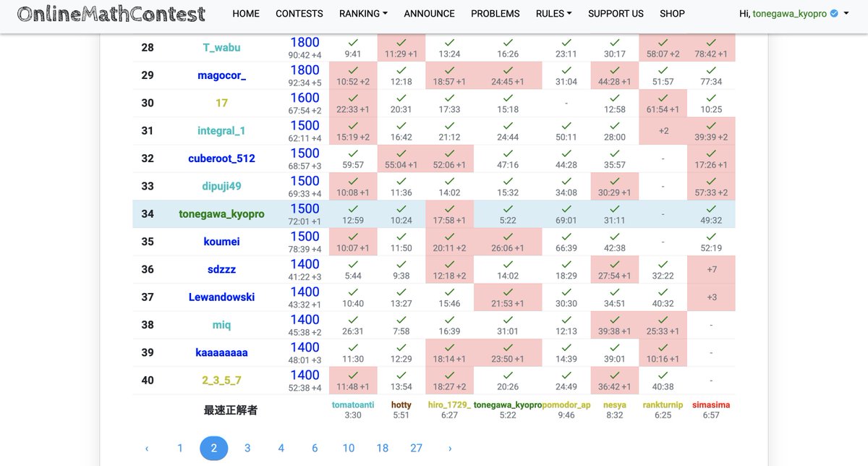Click checkmark above 10:52 +2 in magocor_ row
The image size is (868, 466).
[353, 70]
